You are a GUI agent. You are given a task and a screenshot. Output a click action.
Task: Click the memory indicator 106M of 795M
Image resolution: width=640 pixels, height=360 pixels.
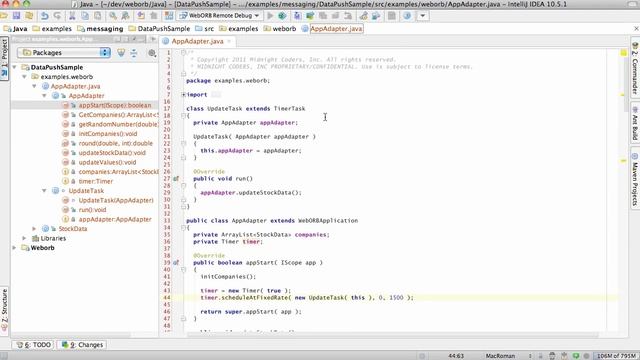coord(616,356)
